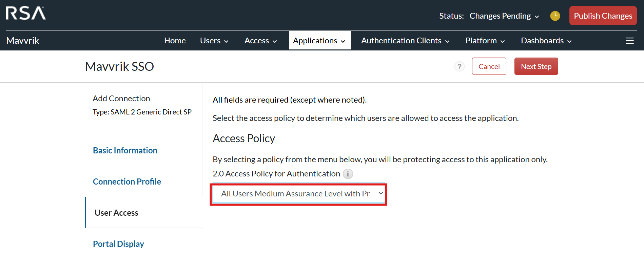
Task: Expand the Platform menu
Action: click(x=485, y=41)
